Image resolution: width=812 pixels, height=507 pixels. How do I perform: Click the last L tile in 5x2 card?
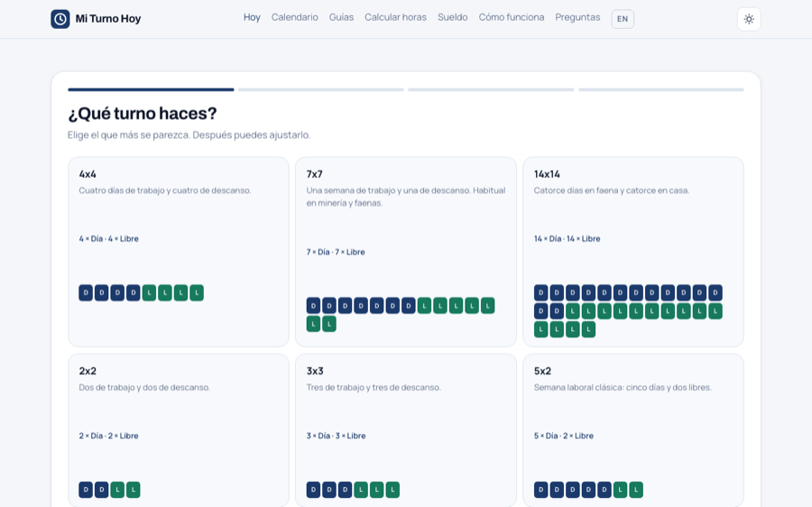click(x=636, y=489)
